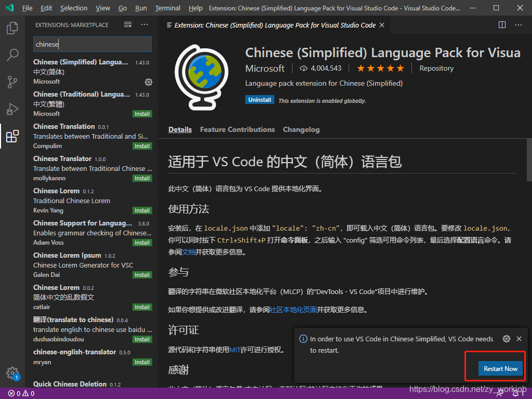Switch to the Details tab

[x=180, y=129]
